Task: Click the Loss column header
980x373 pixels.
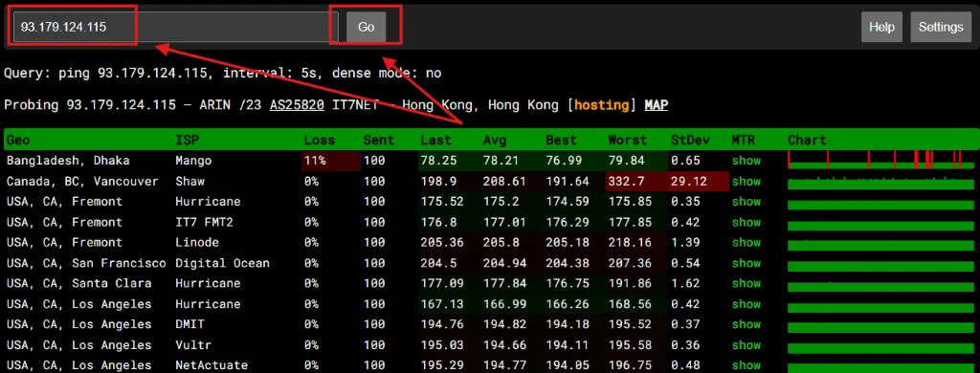Action: click(x=320, y=140)
